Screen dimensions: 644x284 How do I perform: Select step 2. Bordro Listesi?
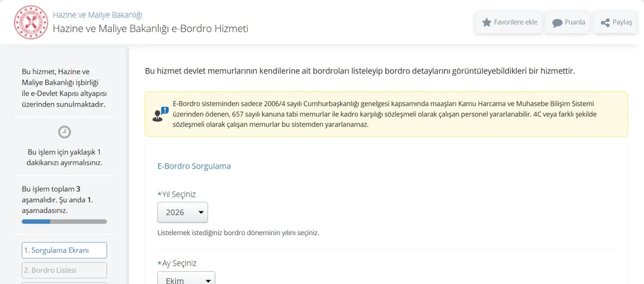click(64, 270)
